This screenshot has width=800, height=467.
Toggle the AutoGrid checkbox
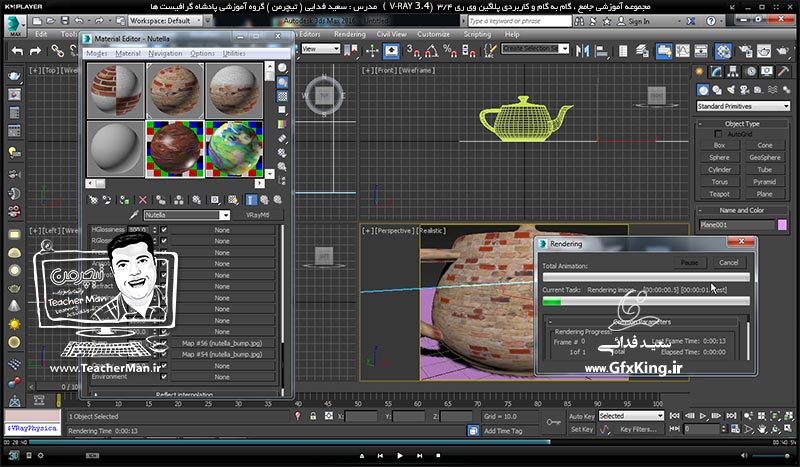coord(718,134)
